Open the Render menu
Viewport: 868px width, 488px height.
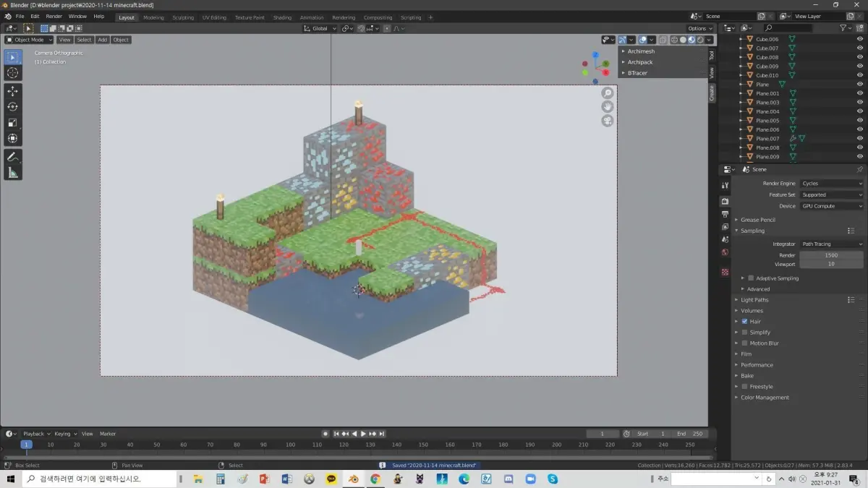54,16
